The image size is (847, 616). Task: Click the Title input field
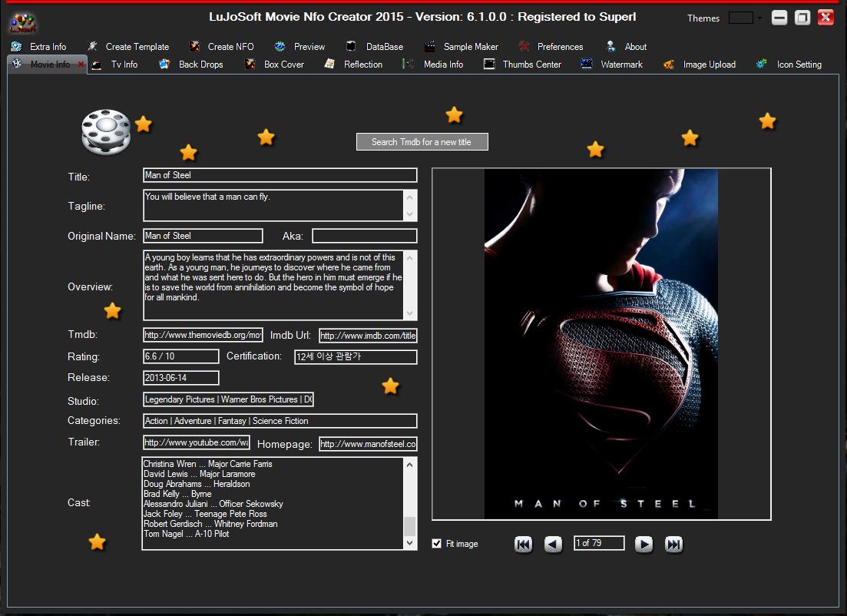[x=280, y=175]
